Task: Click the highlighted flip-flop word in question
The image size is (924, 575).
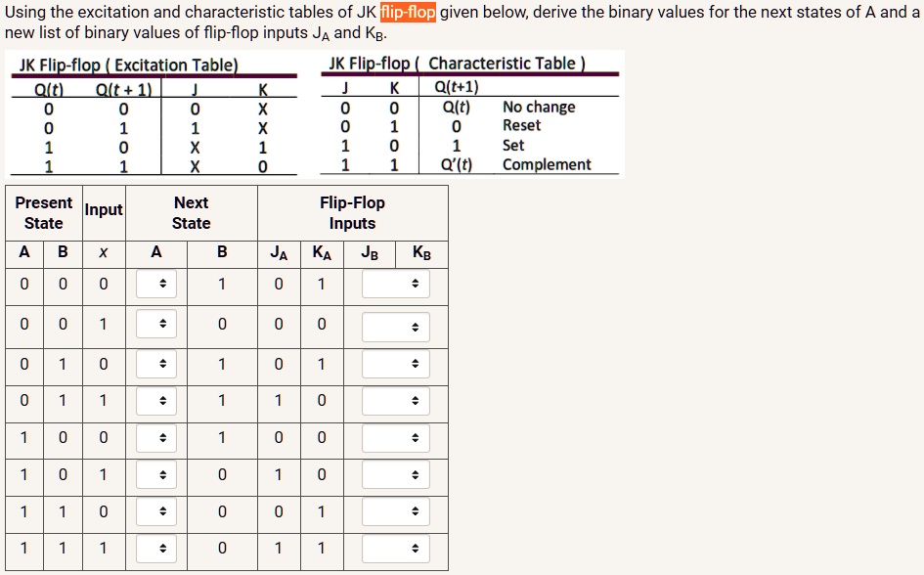Action: pos(408,12)
